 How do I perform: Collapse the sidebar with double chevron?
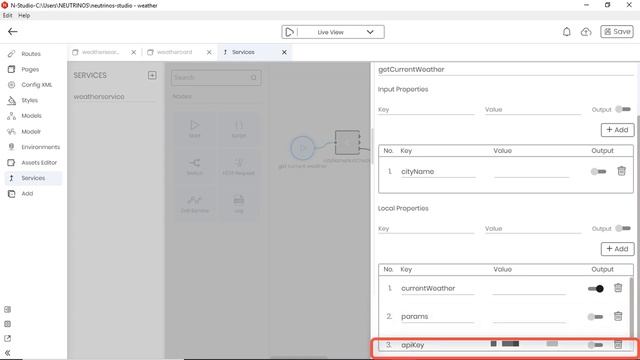[7, 353]
